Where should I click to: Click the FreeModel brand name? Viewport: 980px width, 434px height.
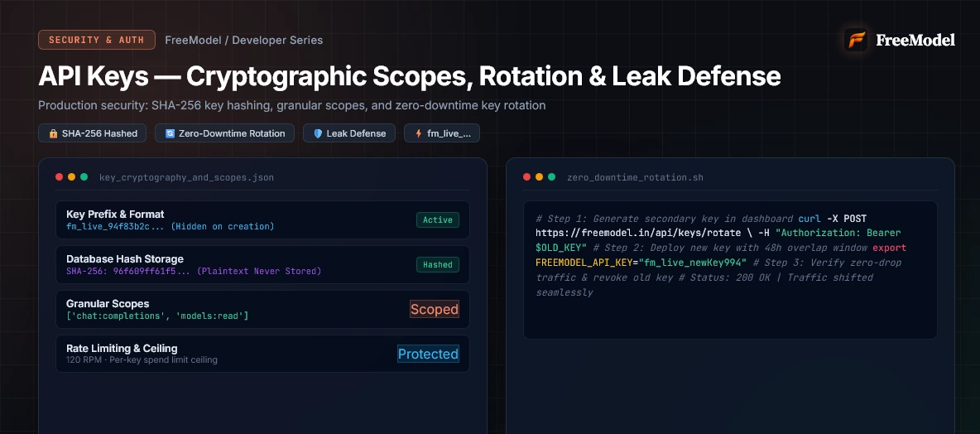[x=915, y=40]
